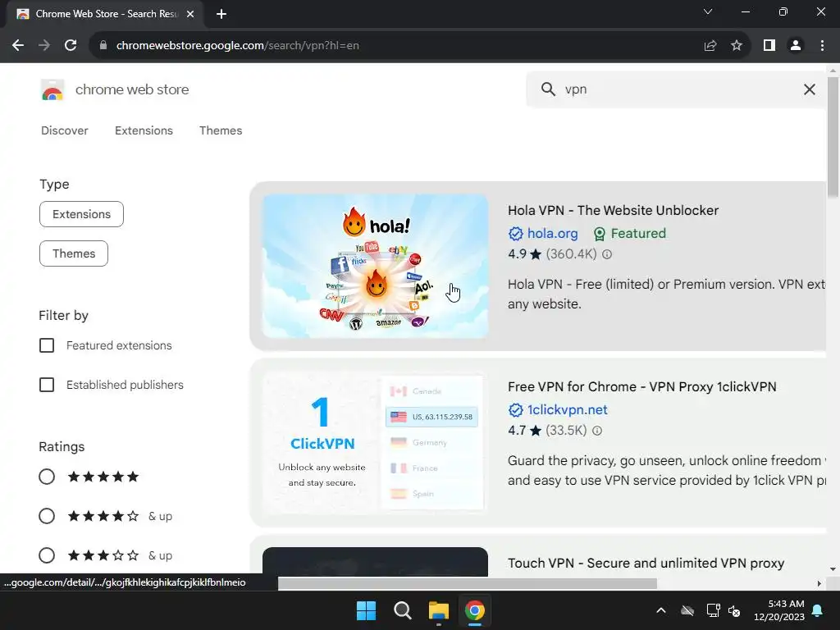Open the notification bell in system tray
This screenshot has width=840, height=630.
818,610
